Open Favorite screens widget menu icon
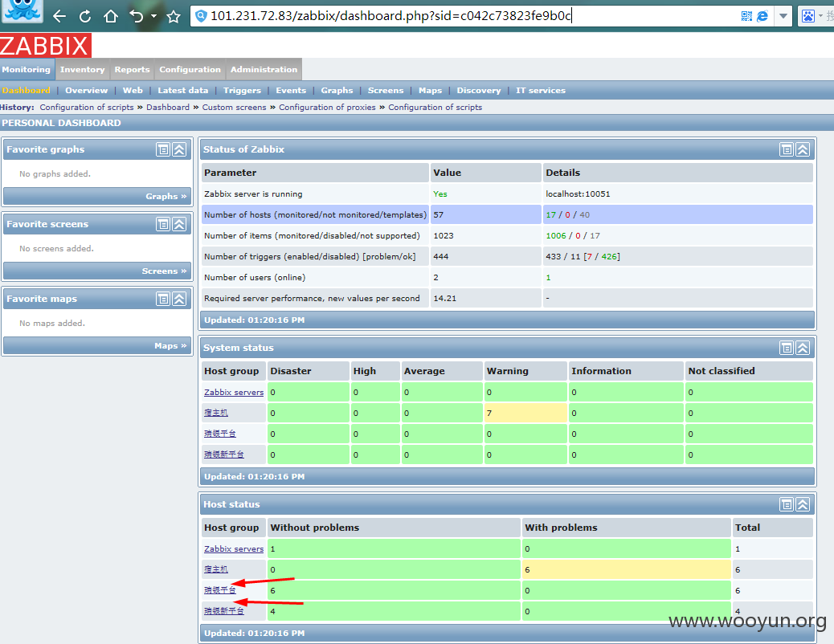This screenshot has width=834, height=644. coord(163,224)
